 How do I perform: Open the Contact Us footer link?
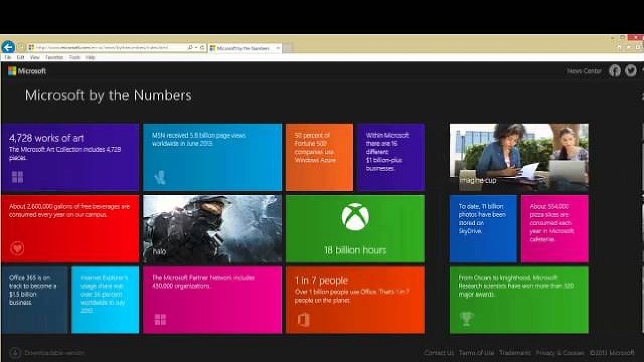[438, 353]
